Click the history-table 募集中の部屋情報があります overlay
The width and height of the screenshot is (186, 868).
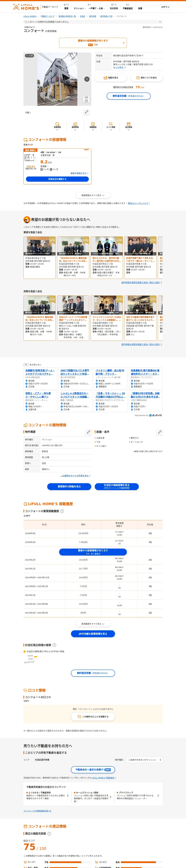tap(93, 552)
